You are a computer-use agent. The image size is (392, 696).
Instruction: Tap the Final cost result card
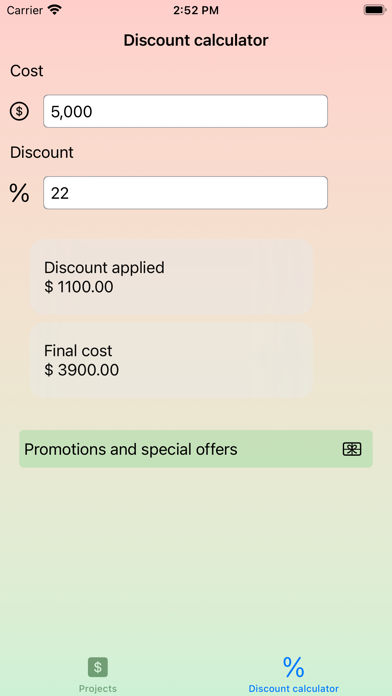[x=172, y=360]
